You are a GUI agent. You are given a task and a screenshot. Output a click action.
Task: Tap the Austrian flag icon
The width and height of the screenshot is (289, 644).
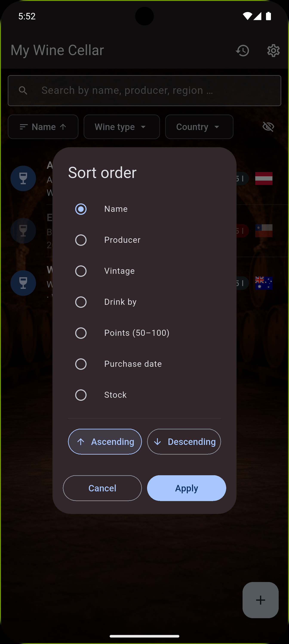(x=264, y=178)
